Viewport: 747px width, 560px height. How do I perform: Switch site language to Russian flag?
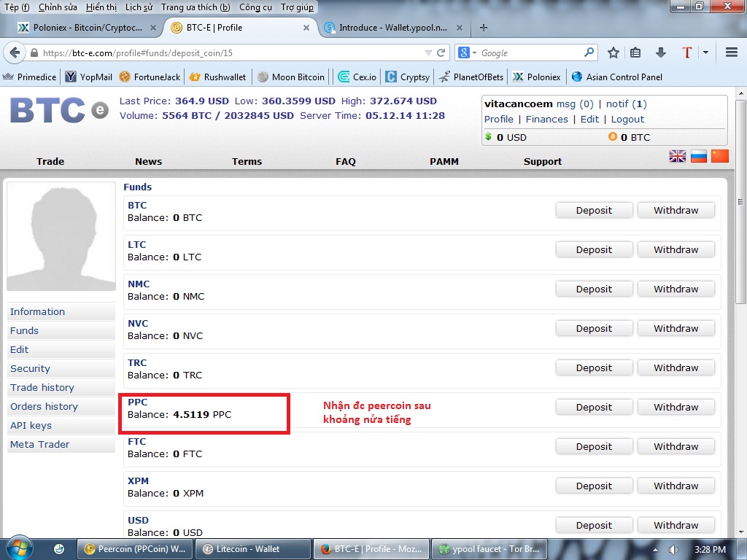click(x=698, y=156)
